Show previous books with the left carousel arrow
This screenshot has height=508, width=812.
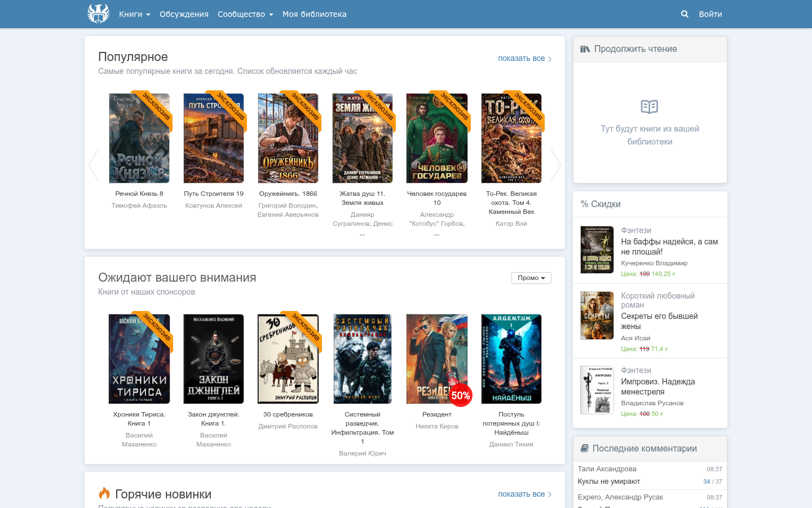tap(94, 165)
